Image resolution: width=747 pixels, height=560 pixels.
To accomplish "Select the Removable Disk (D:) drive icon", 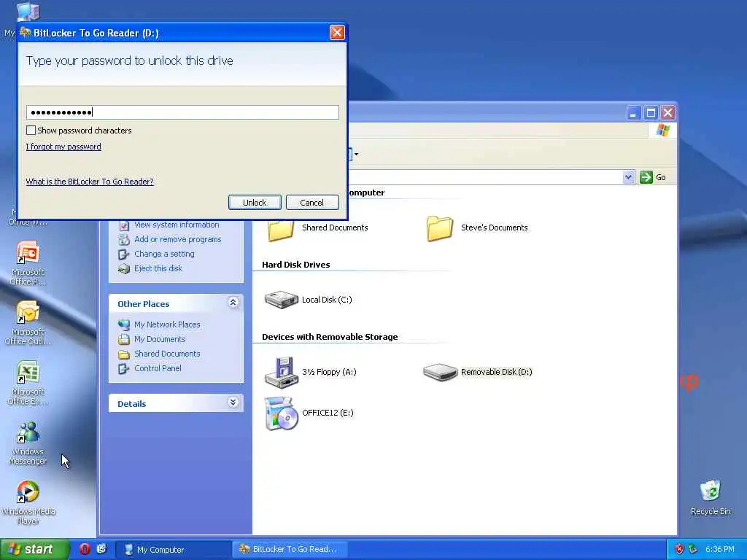I will coord(440,372).
